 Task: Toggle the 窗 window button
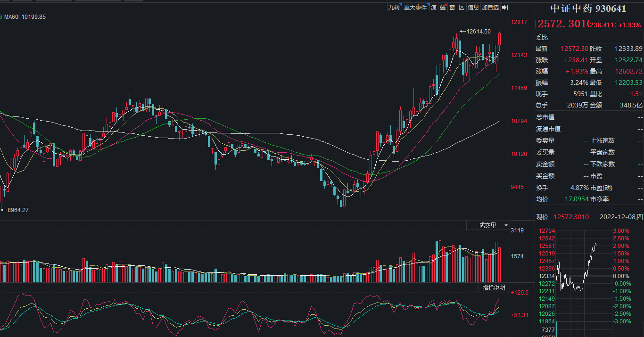[452, 8]
